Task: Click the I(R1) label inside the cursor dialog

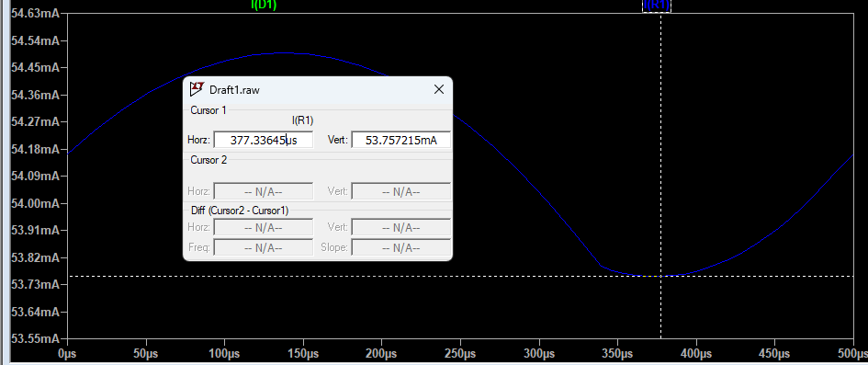Action: pos(303,120)
